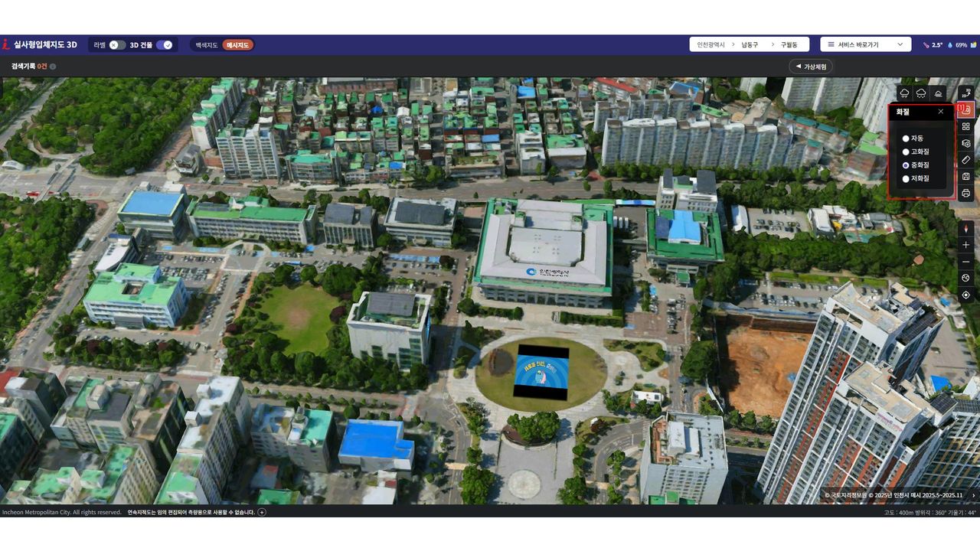Reset orientation with the compass icon
The image size is (980, 551).
(x=965, y=228)
